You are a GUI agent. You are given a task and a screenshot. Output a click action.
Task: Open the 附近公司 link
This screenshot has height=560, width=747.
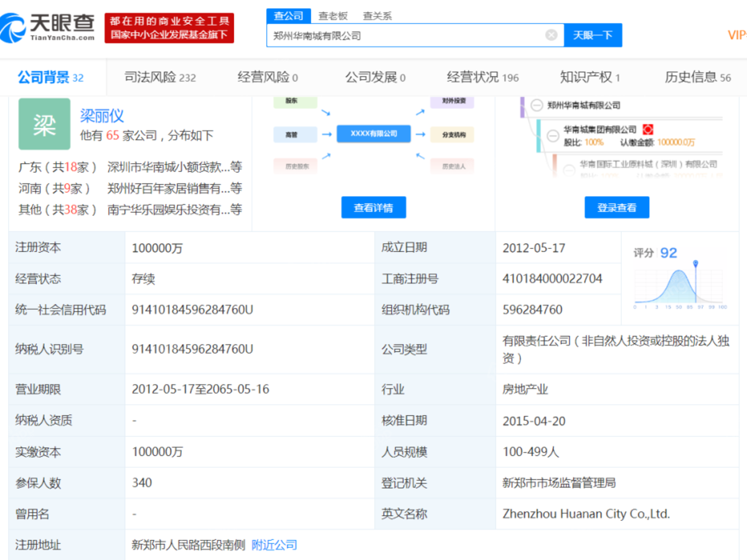click(275, 545)
